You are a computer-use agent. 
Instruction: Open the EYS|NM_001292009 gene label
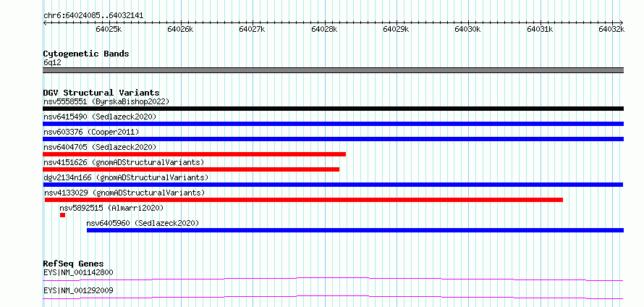click(x=78, y=291)
